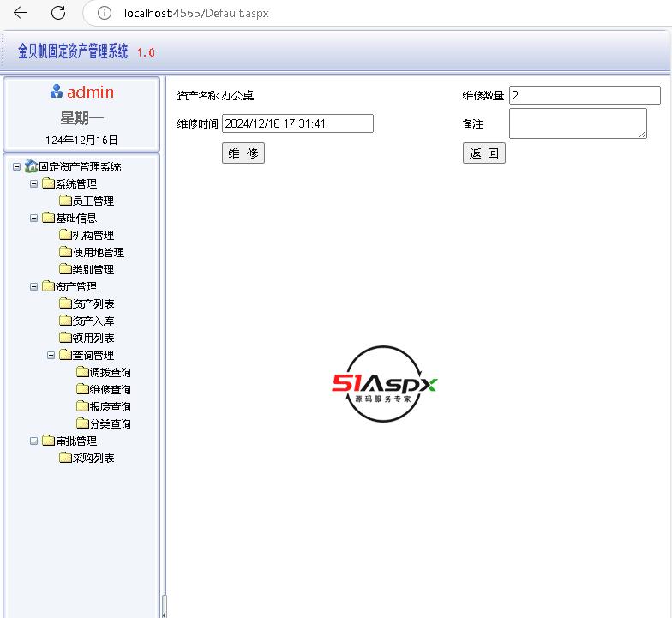Screen dimensions: 672x618
Task: Collapse the 固定资产管理系统 root node
Action: pyautogui.click(x=16, y=166)
